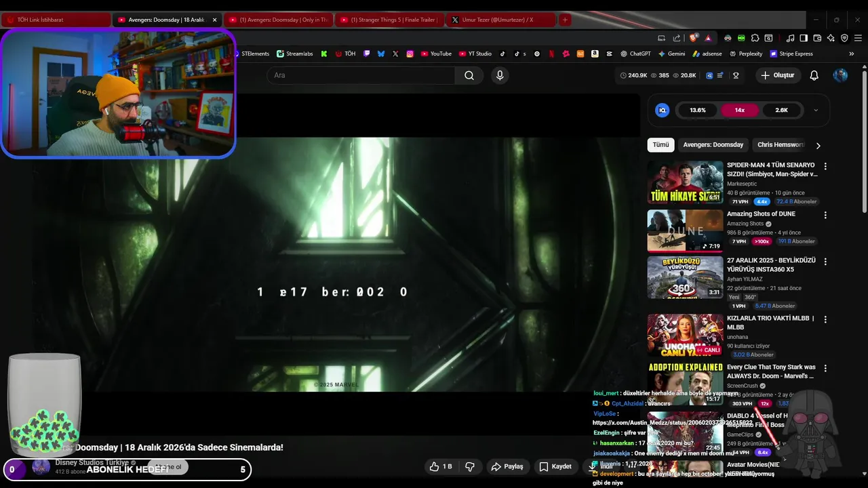The height and width of the screenshot is (488, 868).
Task: Open the YouTube account avatar menu
Action: 840,75
